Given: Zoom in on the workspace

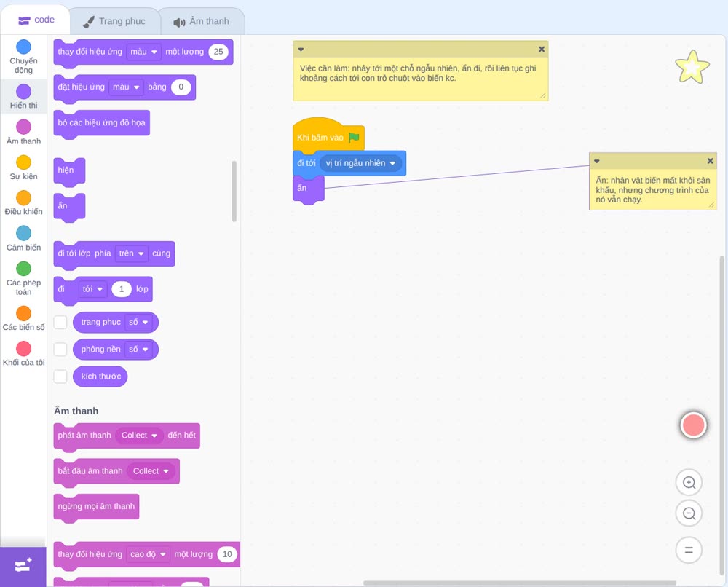Looking at the screenshot, I should (x=689, y=483).
